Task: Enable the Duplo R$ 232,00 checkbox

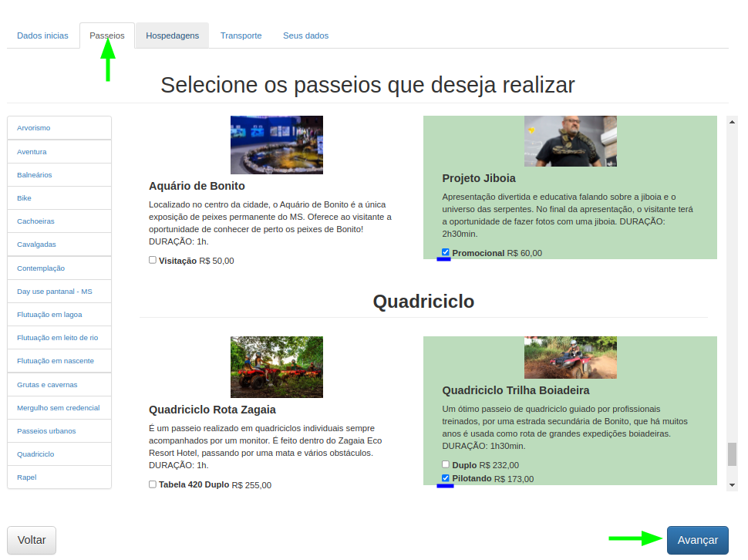Action: tap(446, 464)
